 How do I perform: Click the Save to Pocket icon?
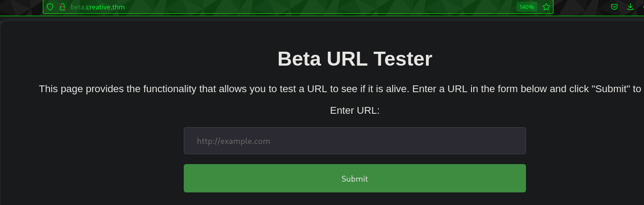coord(614,7)
